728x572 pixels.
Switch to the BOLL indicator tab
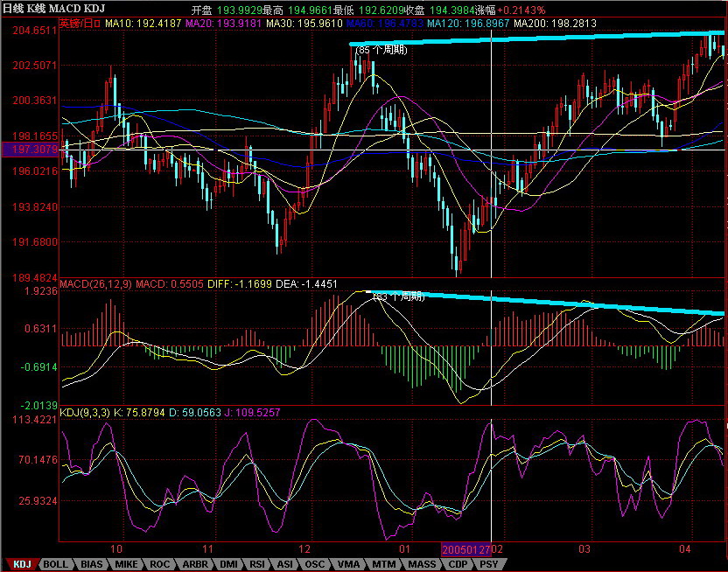click(55, 564)
